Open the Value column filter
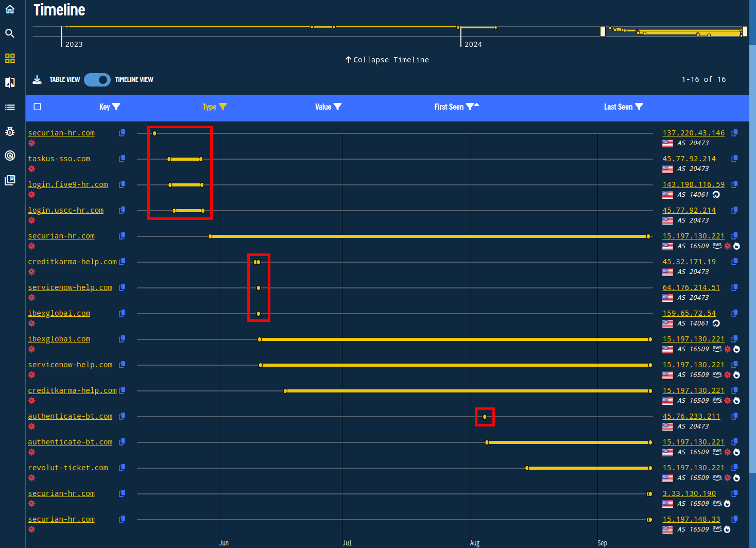 [x=338, y=107]
